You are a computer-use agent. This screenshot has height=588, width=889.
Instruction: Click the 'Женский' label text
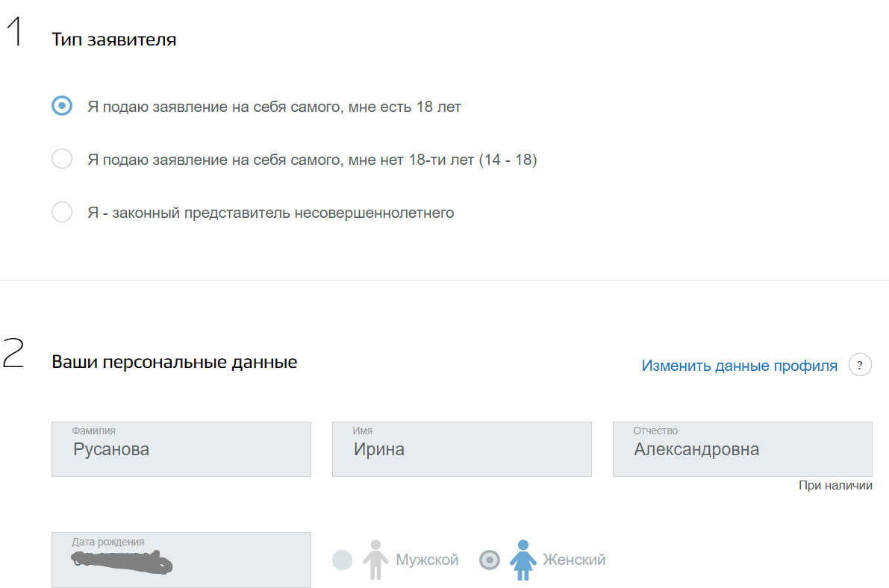(x=574, y=560)
